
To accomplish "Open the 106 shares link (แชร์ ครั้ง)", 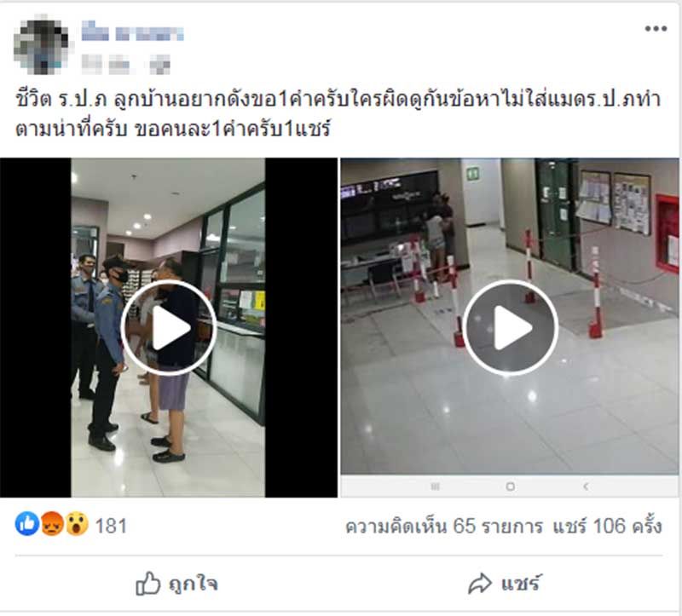I will pos(607,526).
